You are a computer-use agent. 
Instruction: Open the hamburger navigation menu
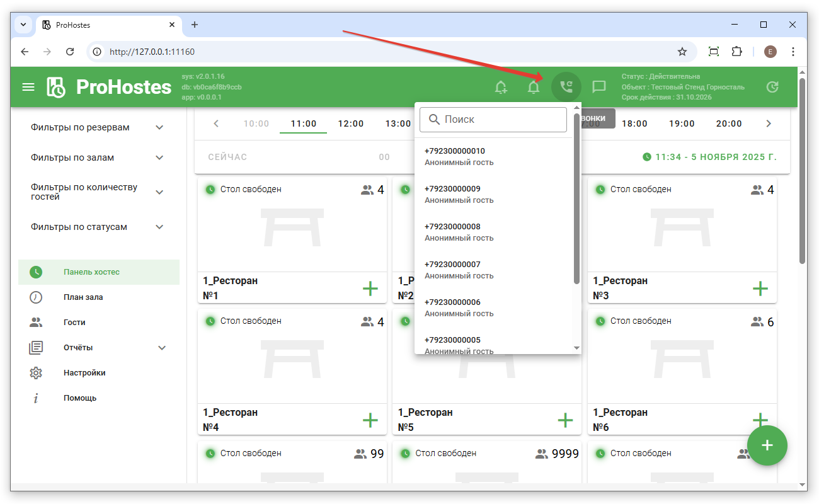28,87
